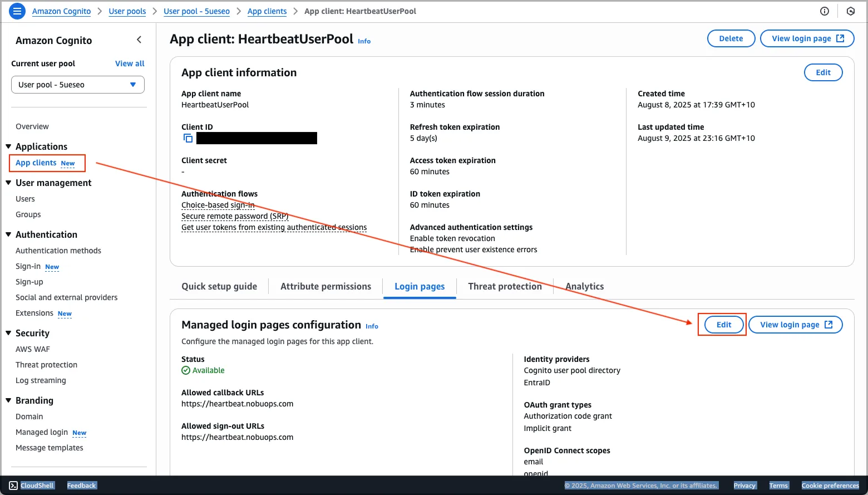The image size is (868, 495).
Task: Collapse the Branding section in the sidebar
Action: point(8,400)
